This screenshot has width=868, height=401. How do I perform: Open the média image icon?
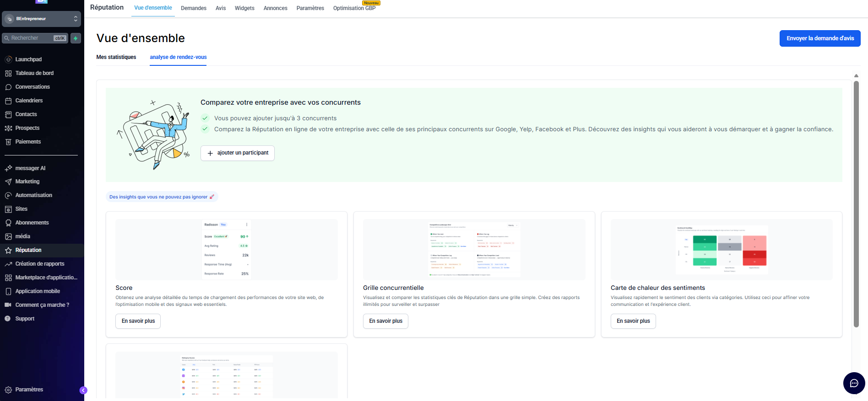pyautogui.click(x=8, y=236)
